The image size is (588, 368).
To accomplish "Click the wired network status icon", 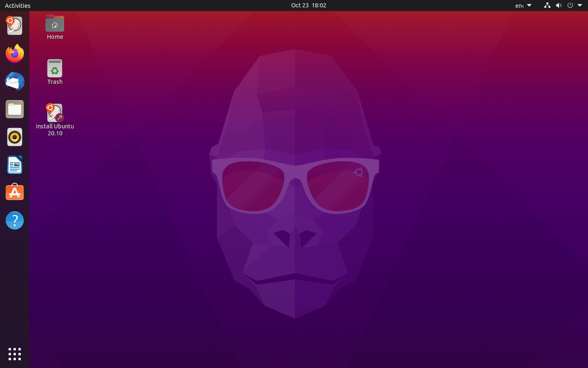I will 547,5.
